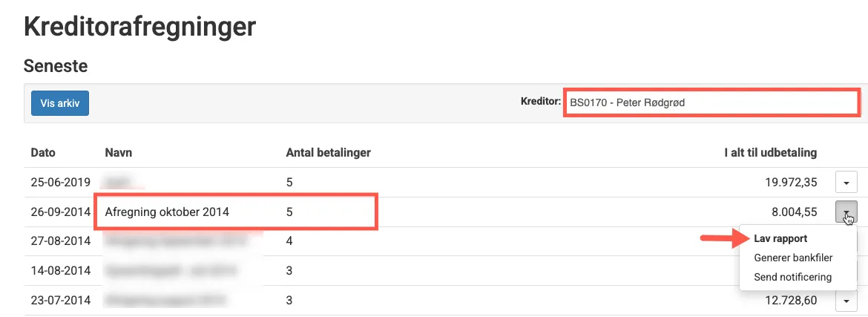Pick Send notificering in the dropdown menu
The height and width of the screenshot is (317, 868).
pos(792,277)
